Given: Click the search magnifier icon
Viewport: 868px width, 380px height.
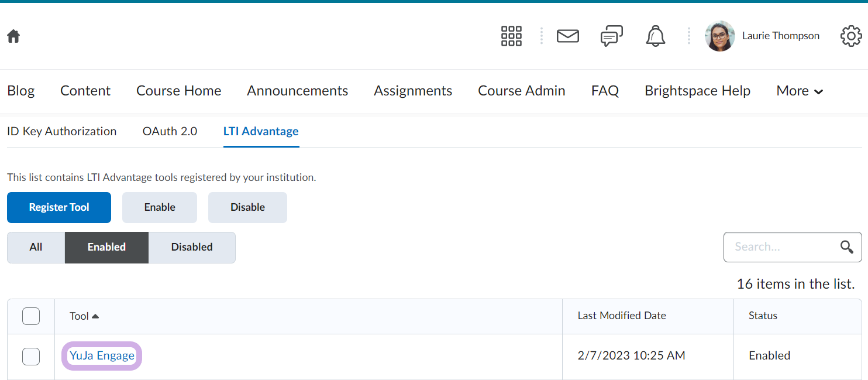Looking at the screenshot, I should (x=846, y=247).
